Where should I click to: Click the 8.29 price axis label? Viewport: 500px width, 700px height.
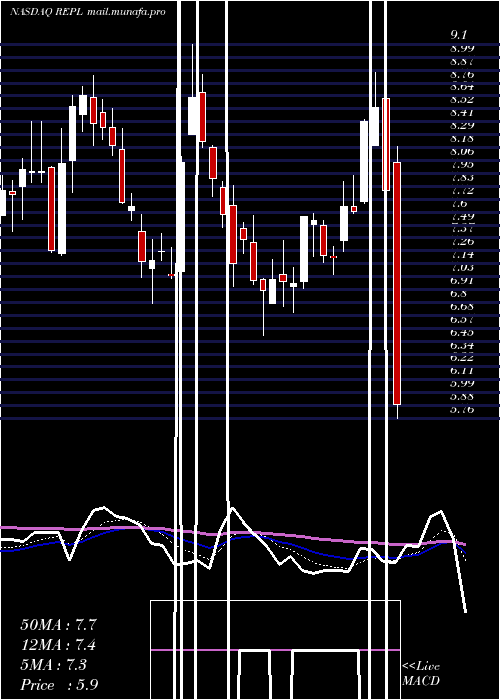click(x=462, y=125)
